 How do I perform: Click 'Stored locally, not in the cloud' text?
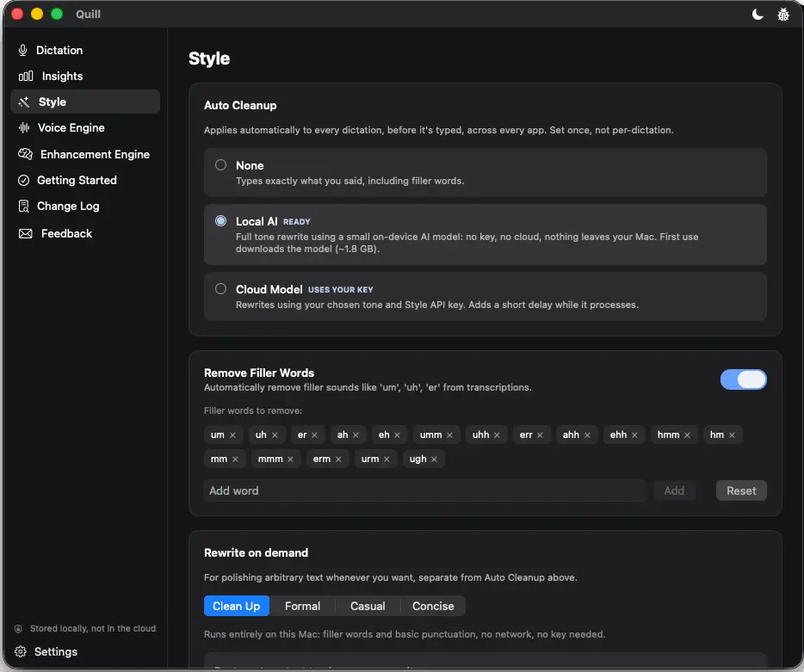[x=93, y=628]
